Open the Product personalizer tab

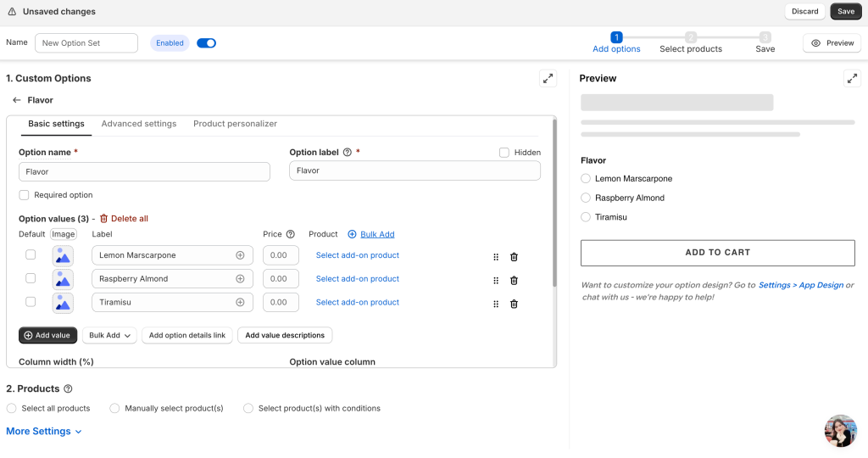coord(235,124)
